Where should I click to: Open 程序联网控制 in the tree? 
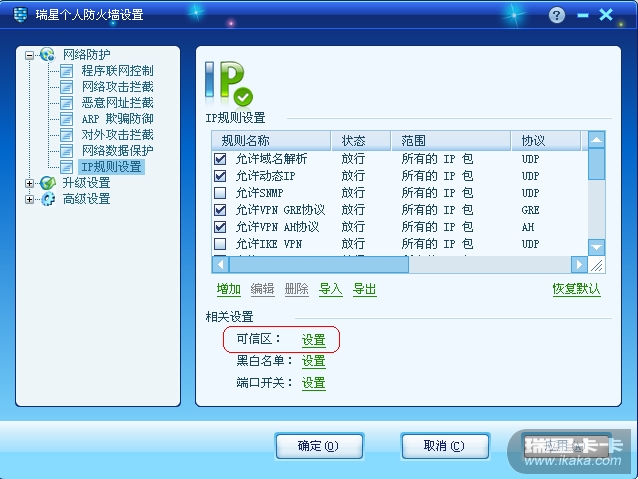point(117,71)
